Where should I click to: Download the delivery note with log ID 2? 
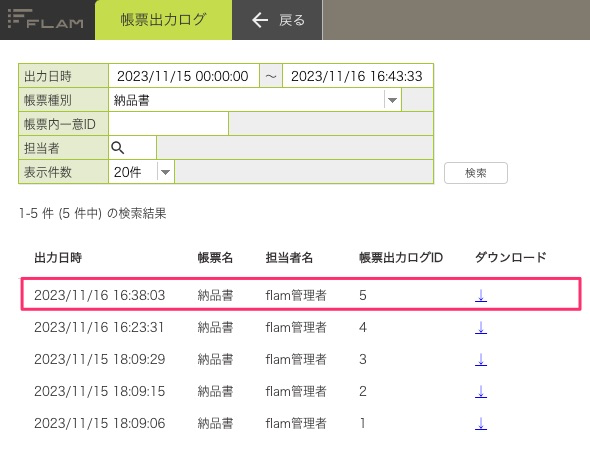[x=481, y=391]
